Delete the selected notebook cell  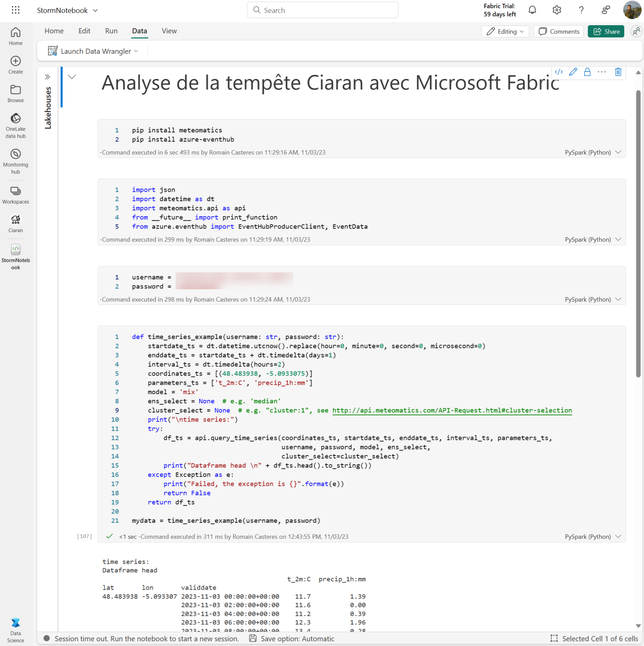point(618,72)
